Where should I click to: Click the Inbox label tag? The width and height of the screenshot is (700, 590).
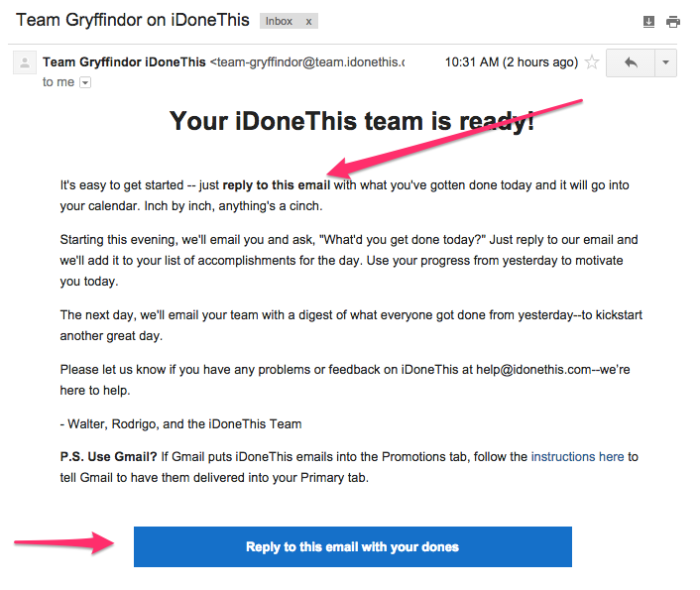coord(279,22)
